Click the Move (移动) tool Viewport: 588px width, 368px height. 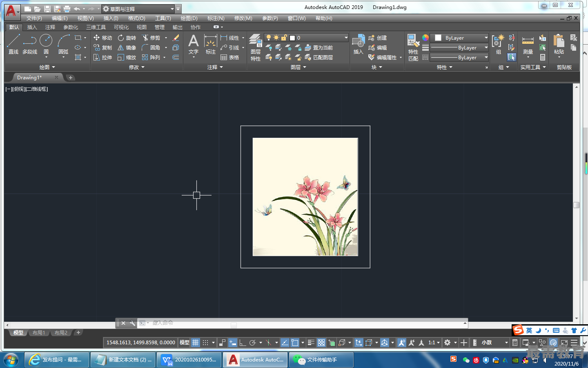pyautogui.click(x=102, y=38)
